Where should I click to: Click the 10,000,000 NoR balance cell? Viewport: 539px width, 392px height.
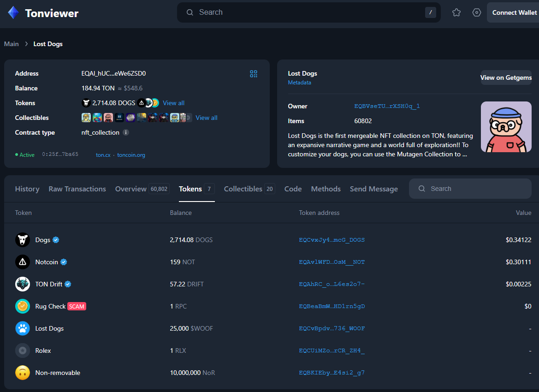[x=193, y=373]
